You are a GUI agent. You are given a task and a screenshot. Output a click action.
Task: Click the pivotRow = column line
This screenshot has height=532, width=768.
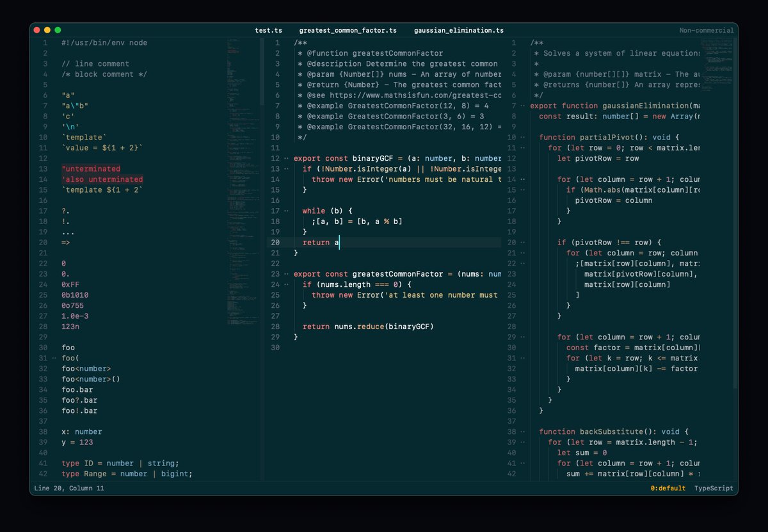(x=614, y=200)
